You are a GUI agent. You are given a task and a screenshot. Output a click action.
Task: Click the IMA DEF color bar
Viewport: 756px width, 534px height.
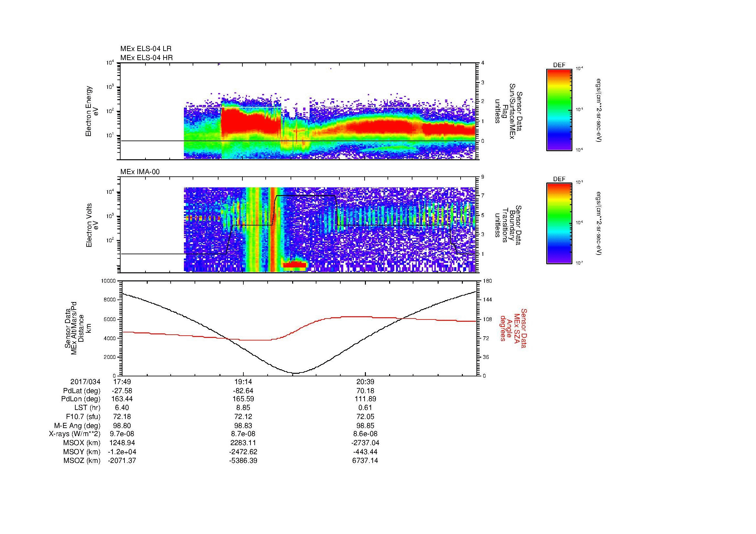point(559,224)
